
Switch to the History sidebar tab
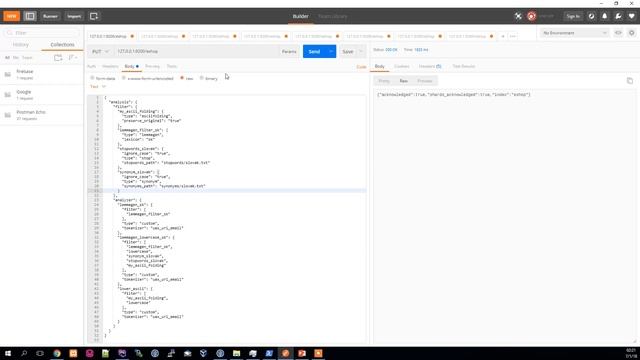coord(20,44)
